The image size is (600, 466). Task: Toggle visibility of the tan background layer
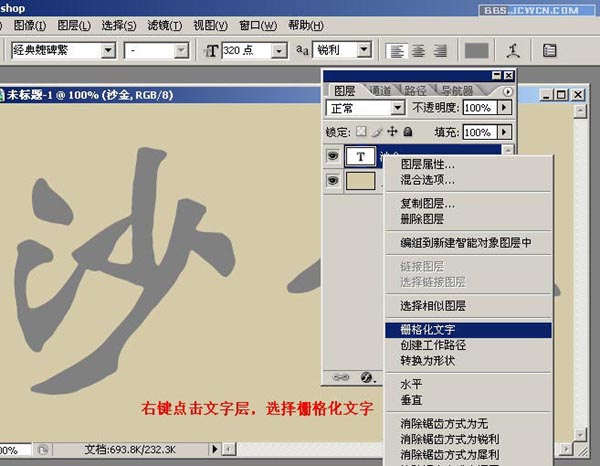pyautogui.click(x=332, y=181)
